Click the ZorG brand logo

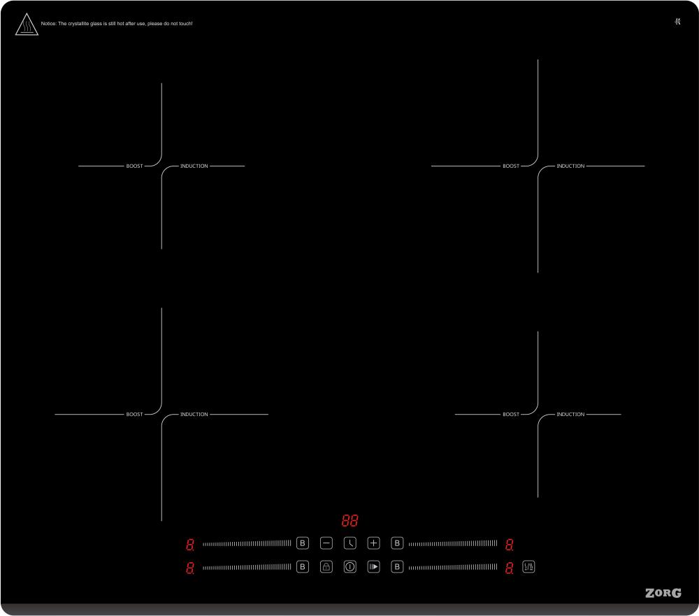pyautogui.click(x=663, y=594)
